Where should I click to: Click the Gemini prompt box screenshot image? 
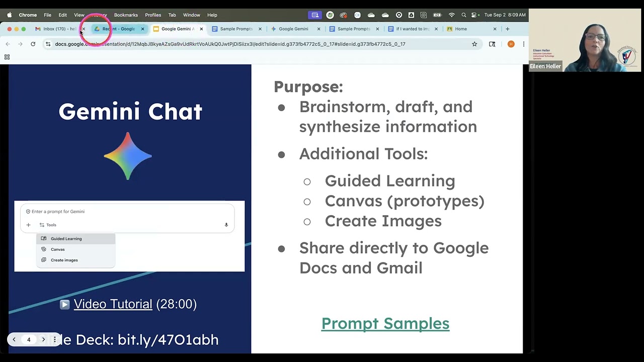click(x=129, y=236)
